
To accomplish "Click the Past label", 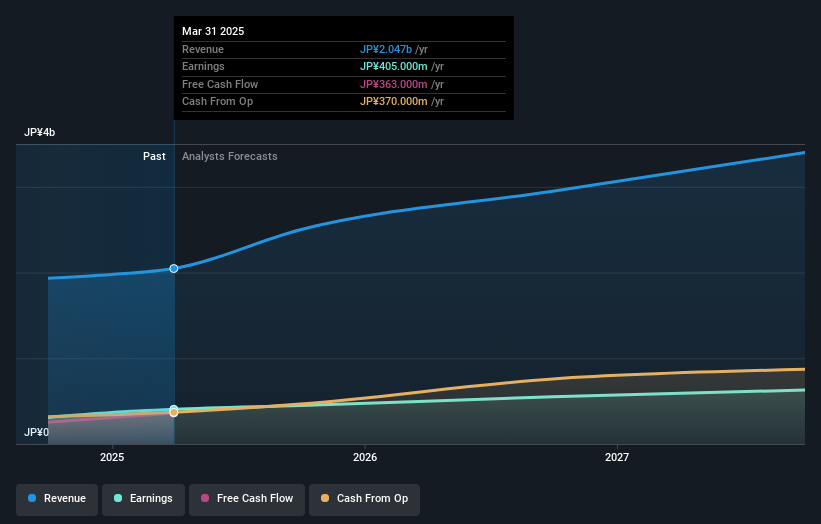I will pos(154,157).
